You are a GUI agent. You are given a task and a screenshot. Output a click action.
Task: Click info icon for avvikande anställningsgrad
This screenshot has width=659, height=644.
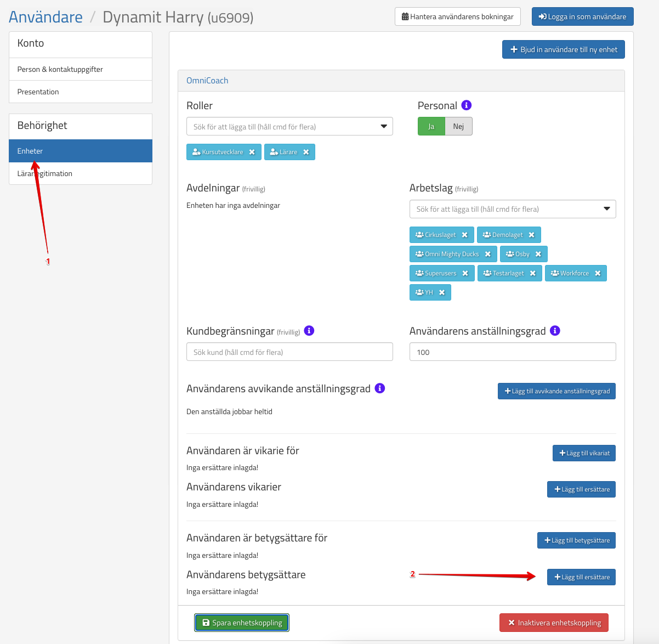[x=379, y=388]
